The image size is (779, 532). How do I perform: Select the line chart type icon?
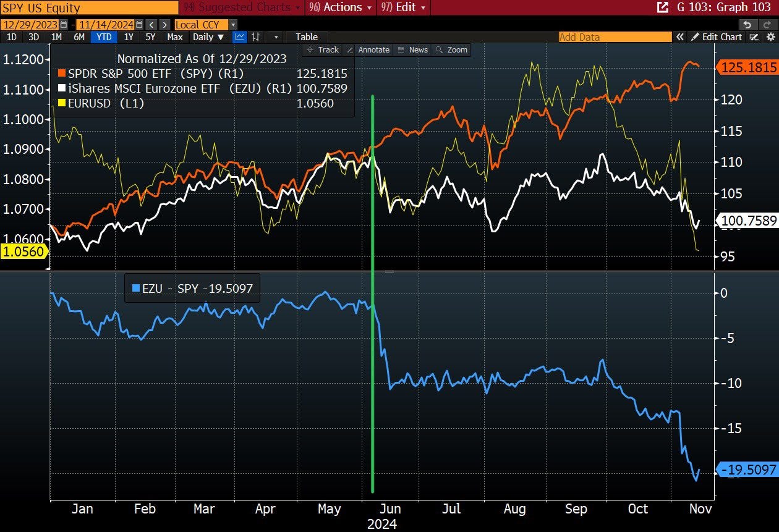tap(239, 37)
